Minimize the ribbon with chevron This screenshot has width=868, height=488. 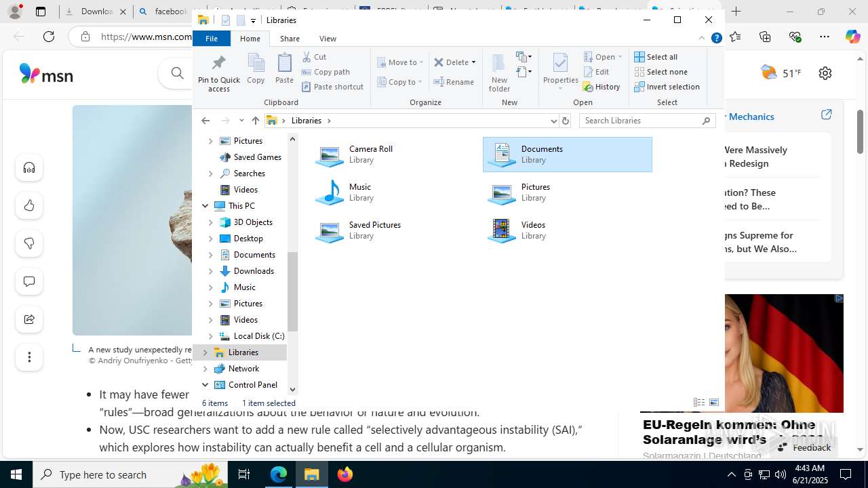(702, 39)
